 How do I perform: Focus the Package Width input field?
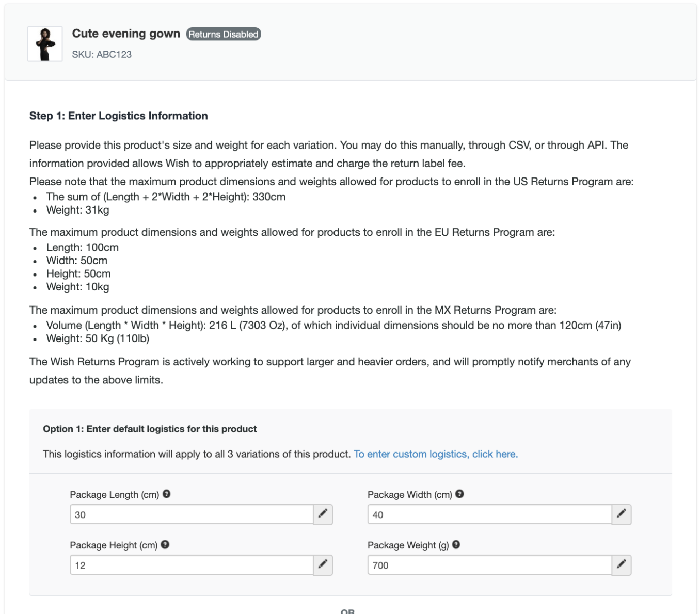[489, 514]
